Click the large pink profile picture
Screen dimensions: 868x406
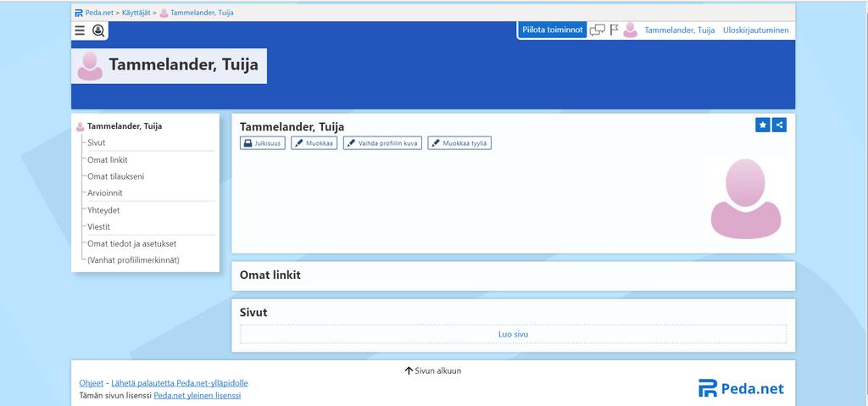(746, 198)
